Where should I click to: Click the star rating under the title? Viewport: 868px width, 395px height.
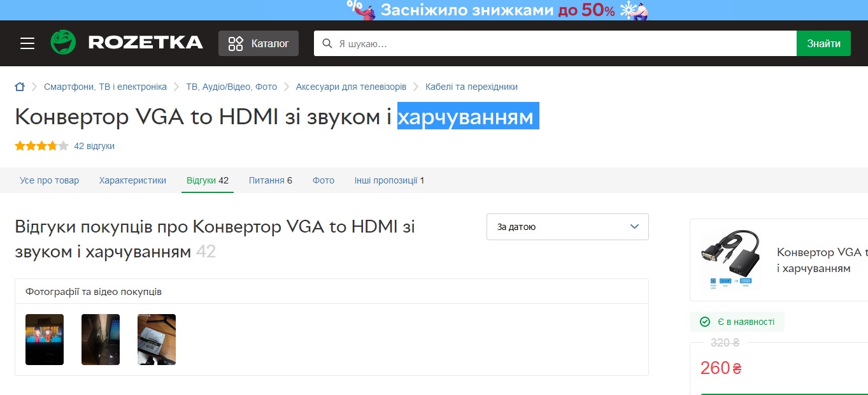pyautogui.click(x=41, y=146)
